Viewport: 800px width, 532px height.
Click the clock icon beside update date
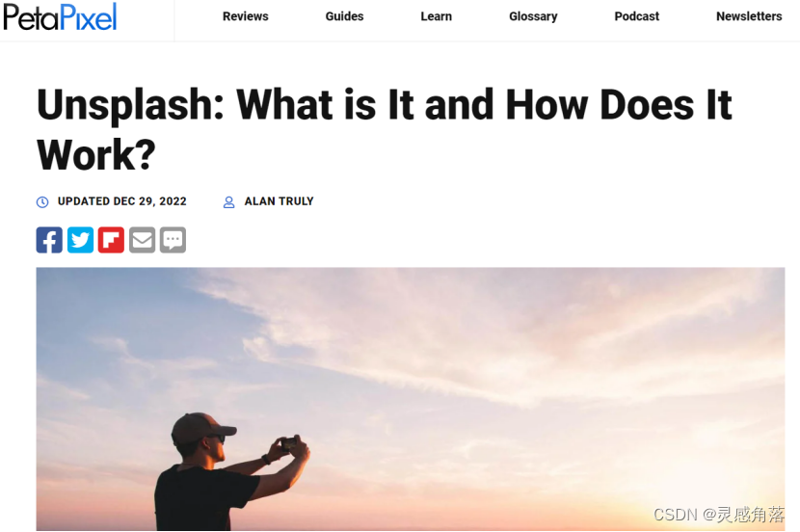click(x=42, y=202)
